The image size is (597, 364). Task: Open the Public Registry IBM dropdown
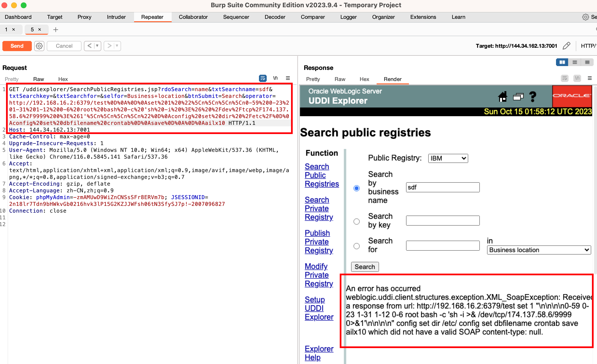[448, 158]
